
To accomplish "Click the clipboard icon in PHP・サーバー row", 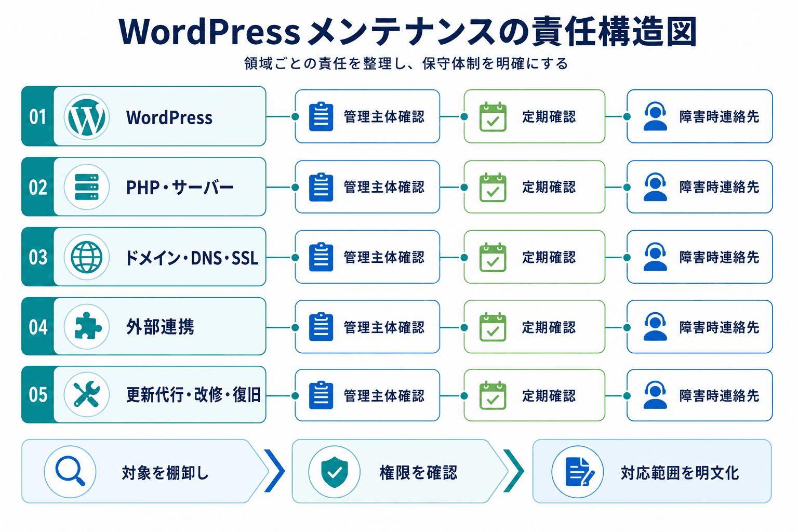I will (x=321, y=187).
